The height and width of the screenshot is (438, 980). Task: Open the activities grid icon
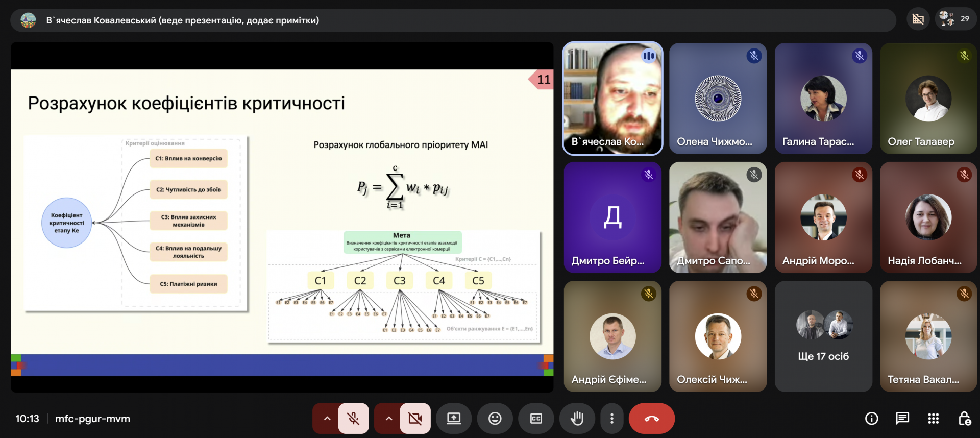[933, 419]
